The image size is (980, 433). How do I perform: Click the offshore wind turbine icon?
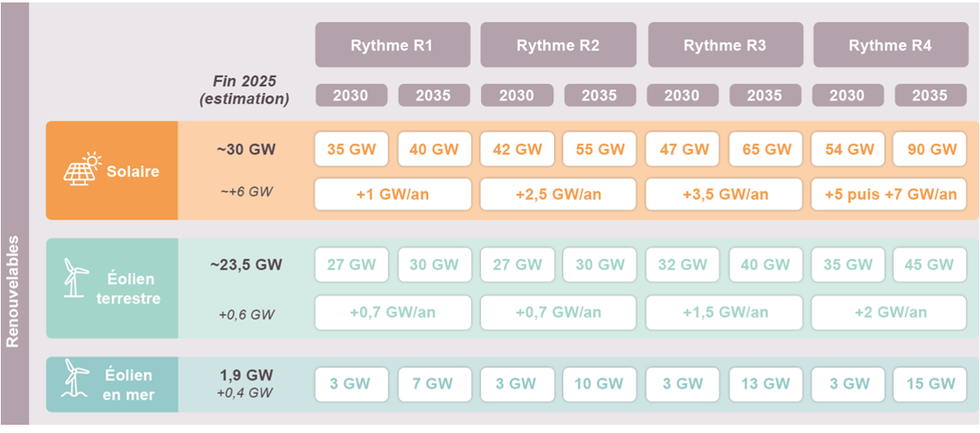point(76,383)
